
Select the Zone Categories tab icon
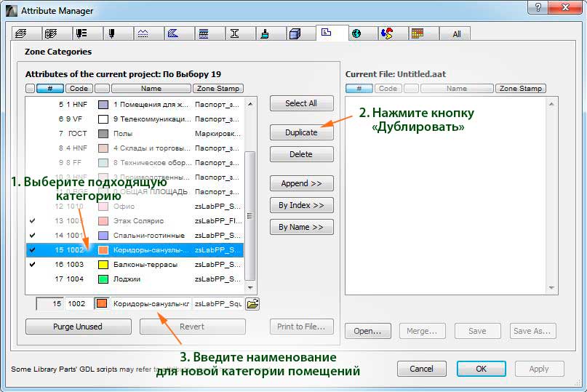coord(327,33)
